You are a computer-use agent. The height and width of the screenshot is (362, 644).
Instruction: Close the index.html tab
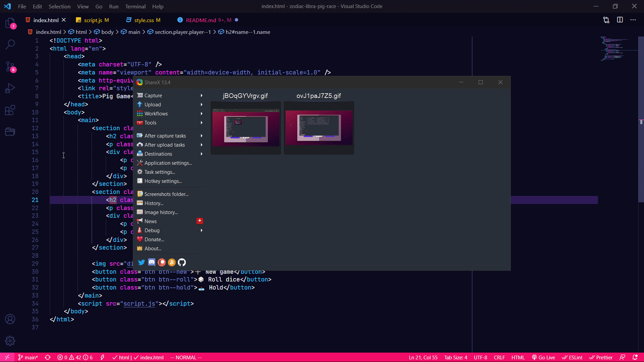coord(64,20)
